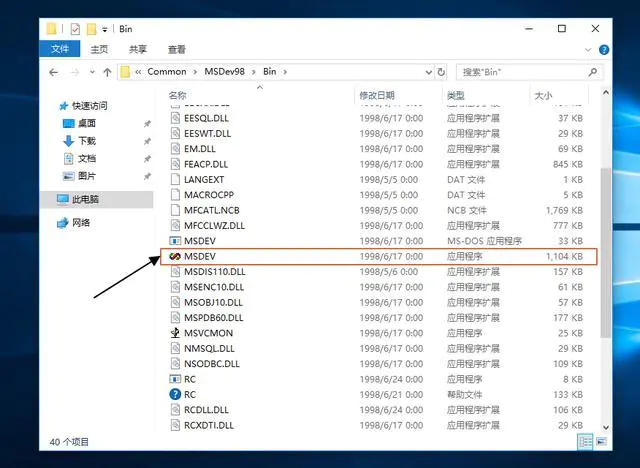Image resolution: width=640 pixels, height=468 pixels.
Task: Click the MSVCMON application icon
Action: (175, 333)
